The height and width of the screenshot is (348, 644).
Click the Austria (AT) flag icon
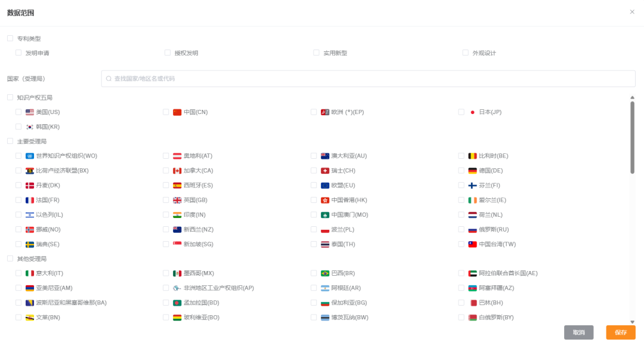point(177,156)
